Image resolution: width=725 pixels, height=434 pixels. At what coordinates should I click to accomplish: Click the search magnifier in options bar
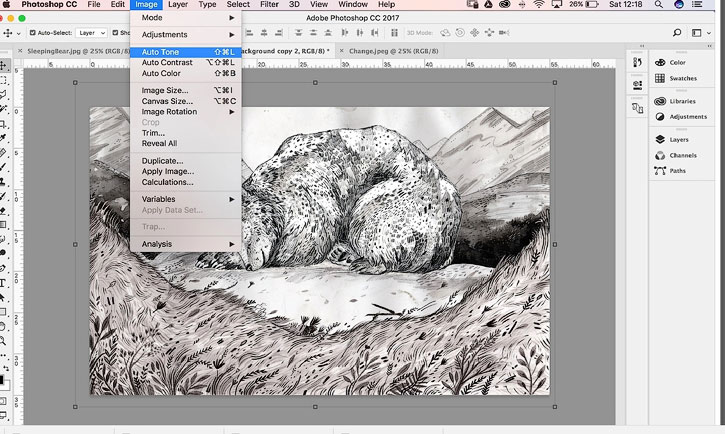677,33
